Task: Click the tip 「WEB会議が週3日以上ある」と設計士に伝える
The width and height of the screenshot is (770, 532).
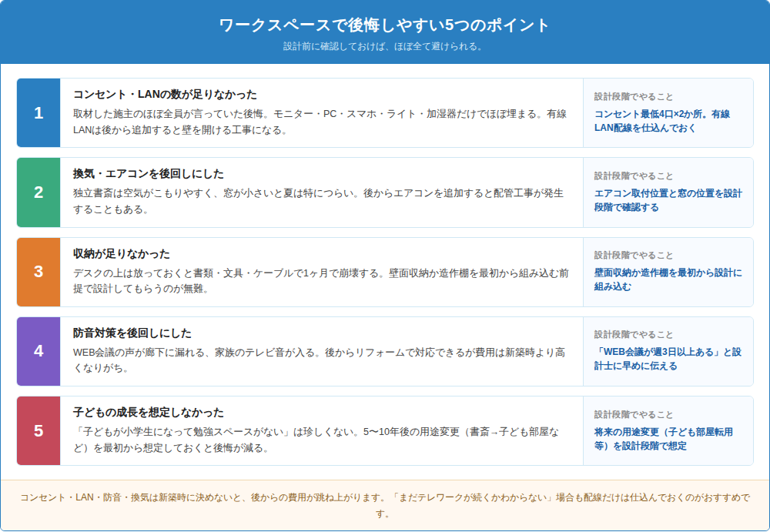Action: coord(668,359)
